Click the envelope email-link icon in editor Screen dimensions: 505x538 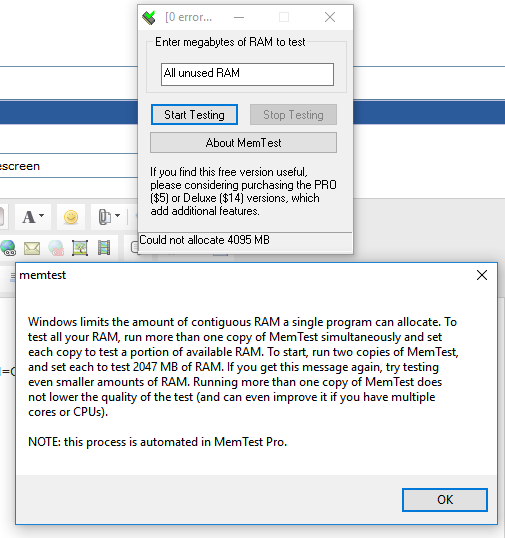click(x=32, y=248)
